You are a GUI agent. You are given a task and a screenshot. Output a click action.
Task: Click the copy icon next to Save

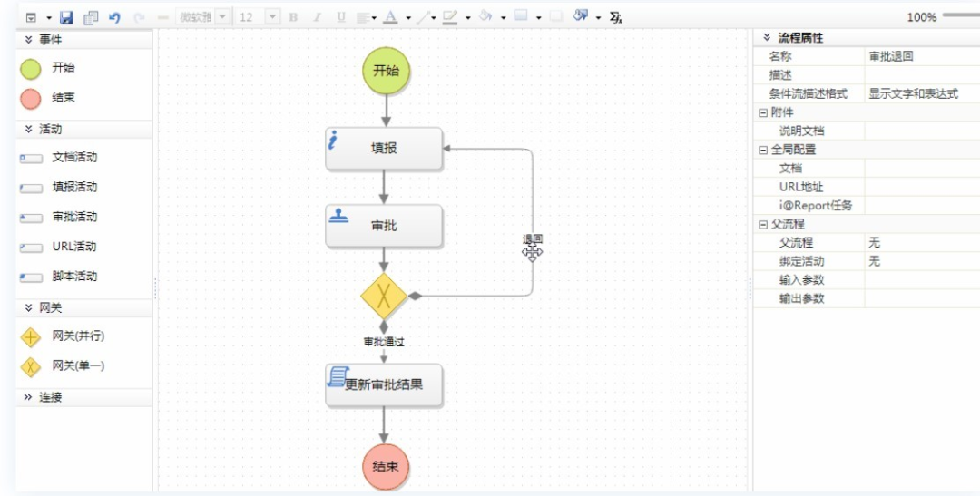coord(91,17)
